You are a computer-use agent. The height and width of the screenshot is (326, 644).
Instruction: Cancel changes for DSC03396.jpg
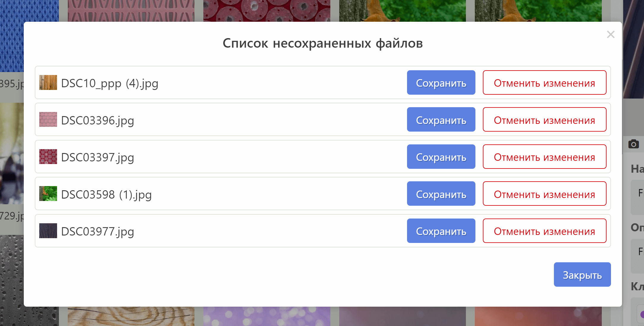click(x=545, y=119)
